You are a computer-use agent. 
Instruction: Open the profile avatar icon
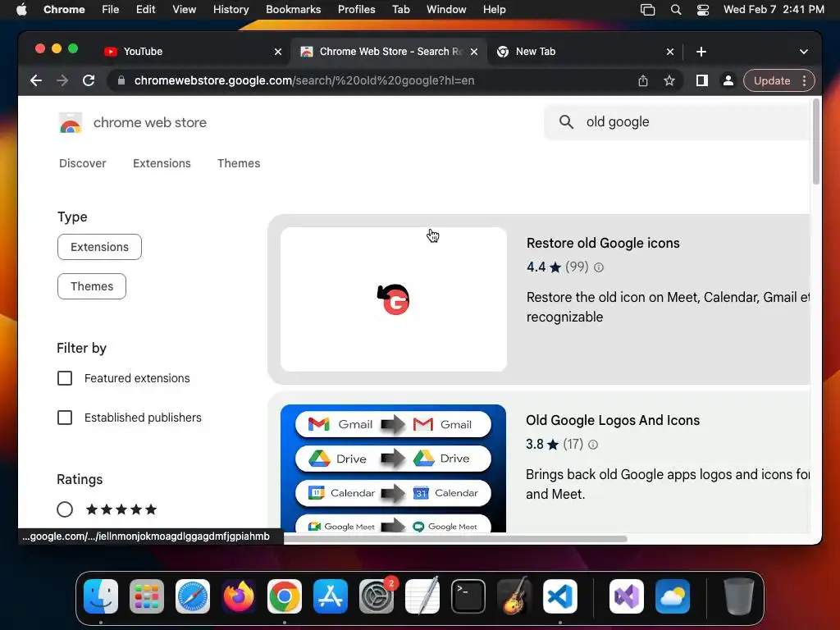(728, 80)
